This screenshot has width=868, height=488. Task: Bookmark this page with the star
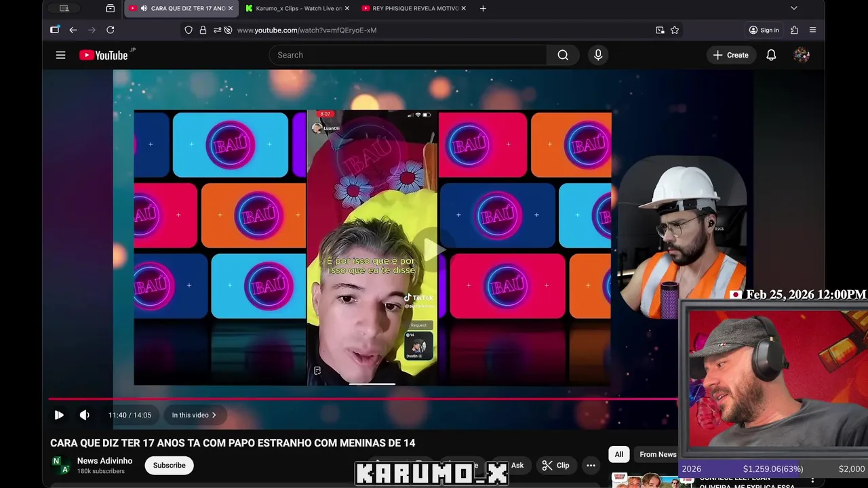675,30
